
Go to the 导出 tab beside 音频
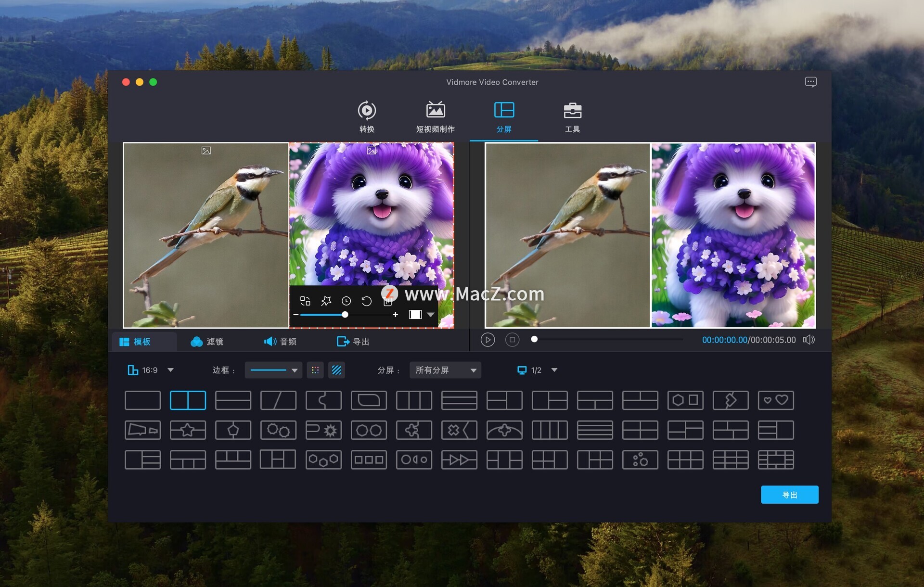click(x=353, y=342)
